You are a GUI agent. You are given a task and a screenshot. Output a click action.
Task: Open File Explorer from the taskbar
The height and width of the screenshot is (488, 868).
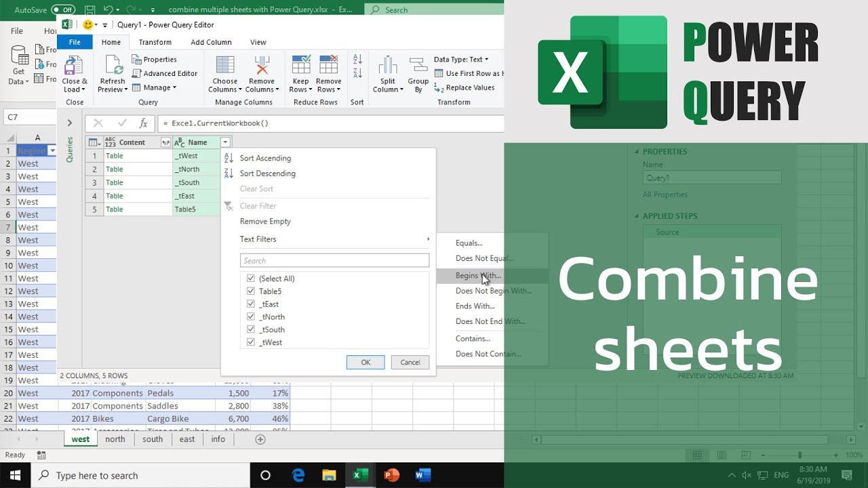click(x=329, y=475)
